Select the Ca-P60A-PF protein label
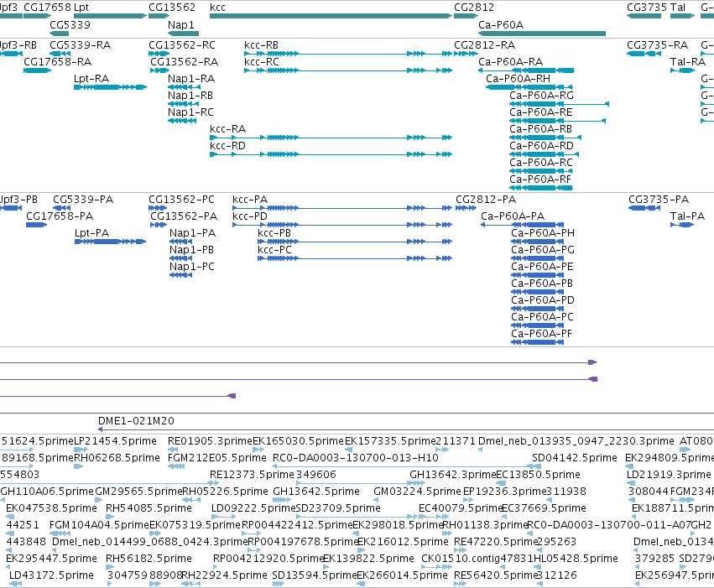 tap(541, 334)
